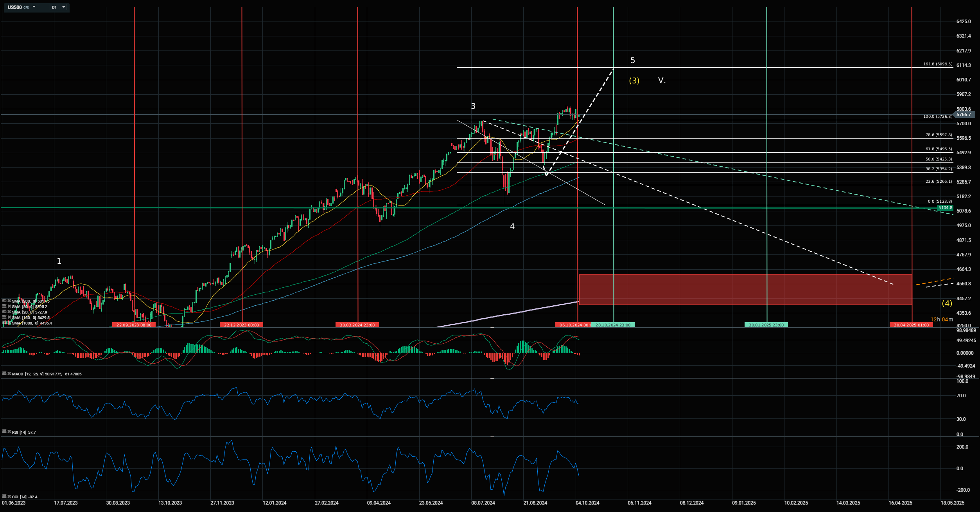980x512 pixels.
Task: Remove the MACD indicator with X
Action: [9, 374]
